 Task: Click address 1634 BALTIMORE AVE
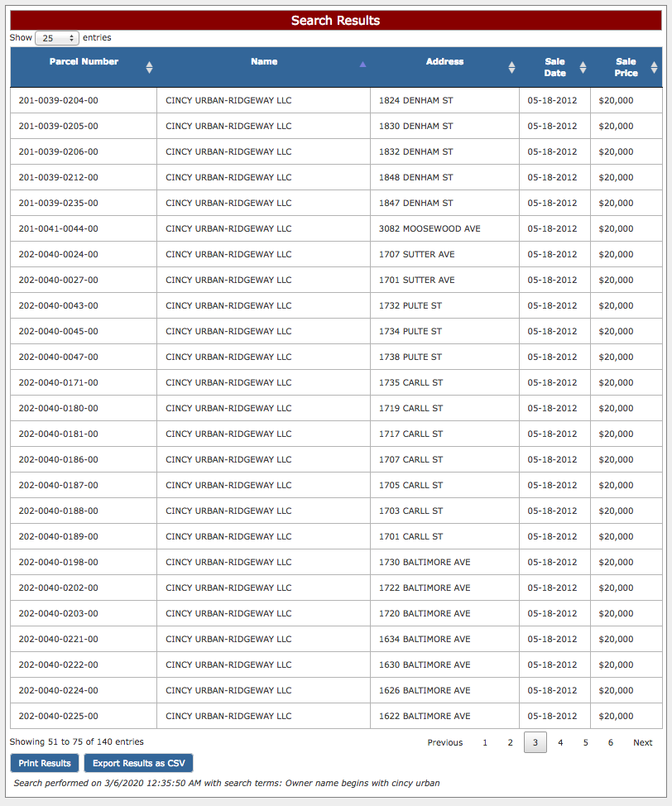point(425,639)
